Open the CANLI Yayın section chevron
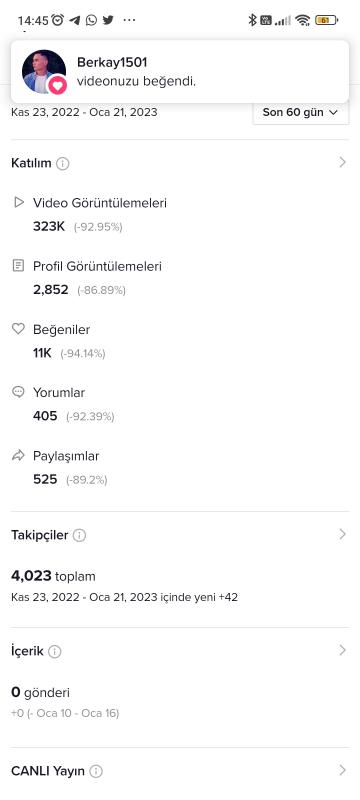The image size is (360, 800). click(342, 770)
